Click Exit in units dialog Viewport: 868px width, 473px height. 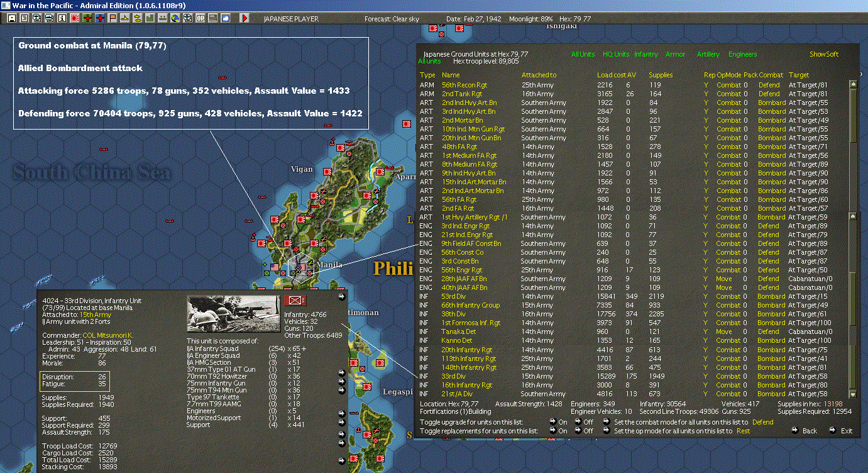point(847,431)
